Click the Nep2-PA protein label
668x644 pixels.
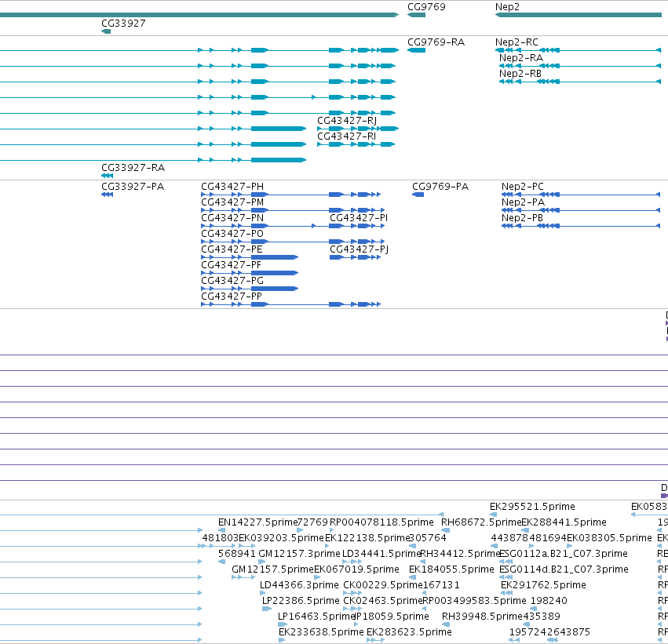click(x=523, y=202)
